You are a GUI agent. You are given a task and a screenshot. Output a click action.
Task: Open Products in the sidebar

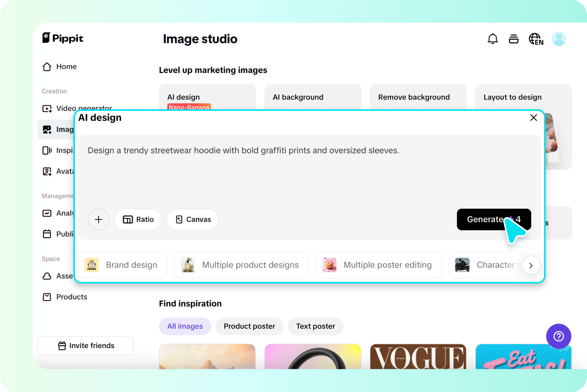(65, 297)
